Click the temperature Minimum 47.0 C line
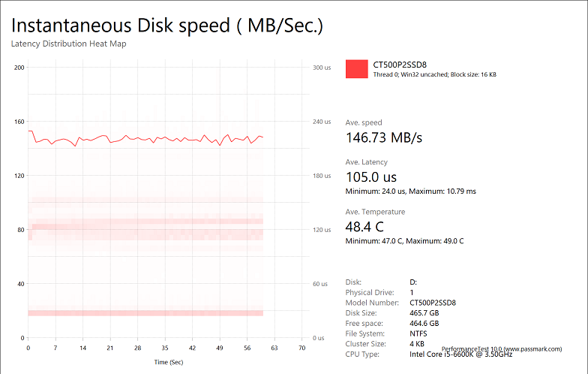Image resolution: width=588 pixels, height=374 pixels. tap(404, 241)
